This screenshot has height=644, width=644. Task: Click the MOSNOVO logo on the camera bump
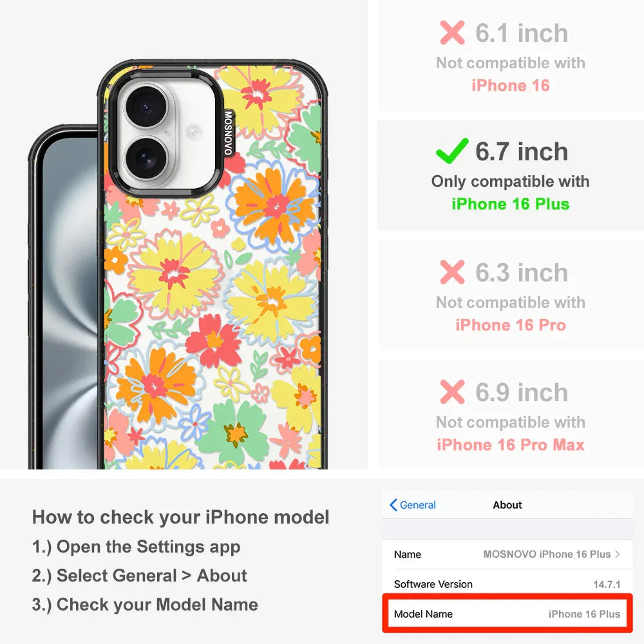pos(229,133)
